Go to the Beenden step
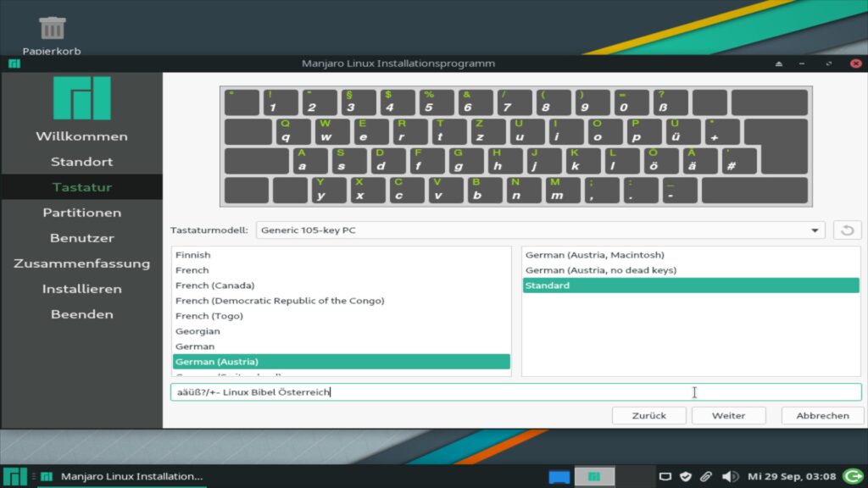 82,314
